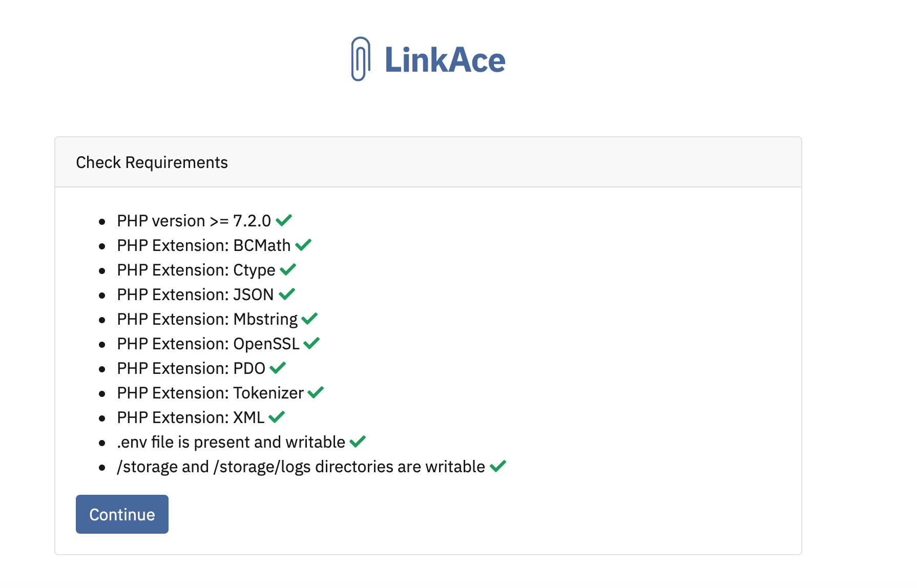Click the checkmark beside XML extension

(x=277, y=416)
